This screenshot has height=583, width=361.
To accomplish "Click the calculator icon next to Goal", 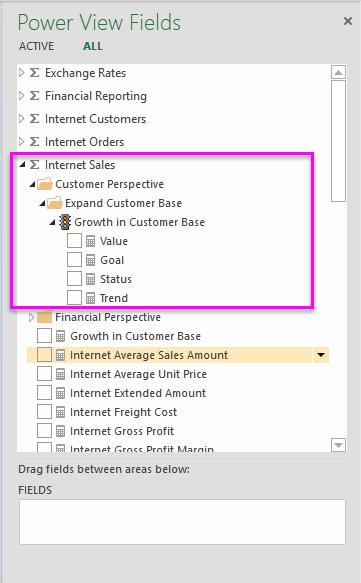I will [x=90, y=260].
